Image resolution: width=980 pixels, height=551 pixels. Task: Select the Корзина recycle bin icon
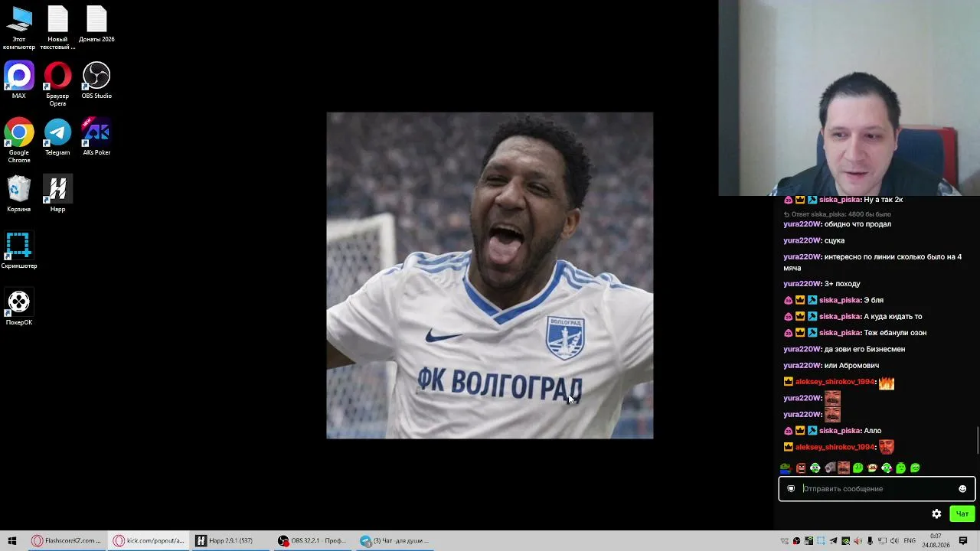pos(19,194)
